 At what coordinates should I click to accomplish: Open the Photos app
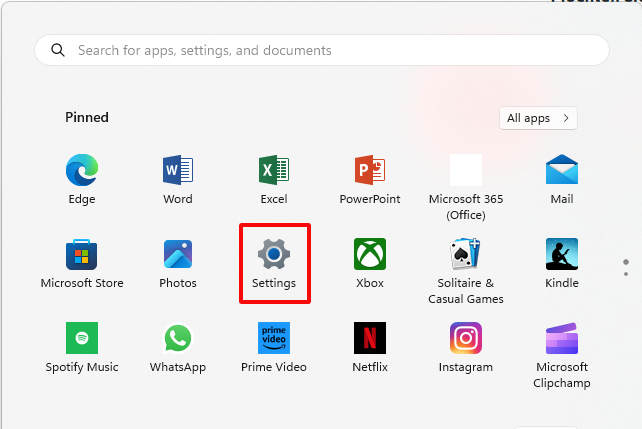click(x=178, y=255)
